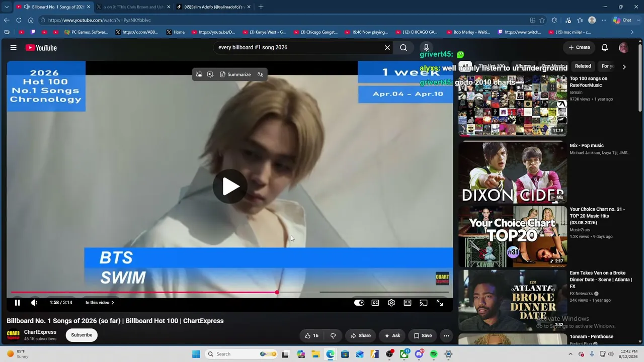Clear the YouTube search query
Image resolution: width=644 pixels, height=362 pixels.
[x=387, y=47]
